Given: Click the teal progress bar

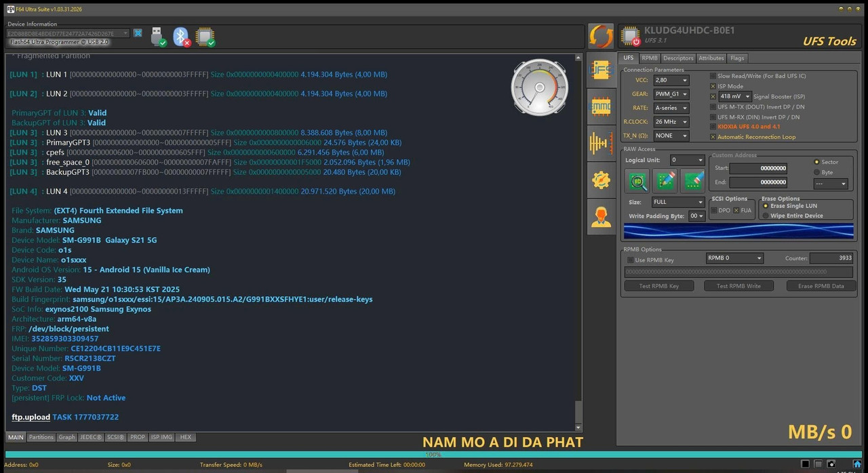Looking at the screenshot, I should click(434, 454).
